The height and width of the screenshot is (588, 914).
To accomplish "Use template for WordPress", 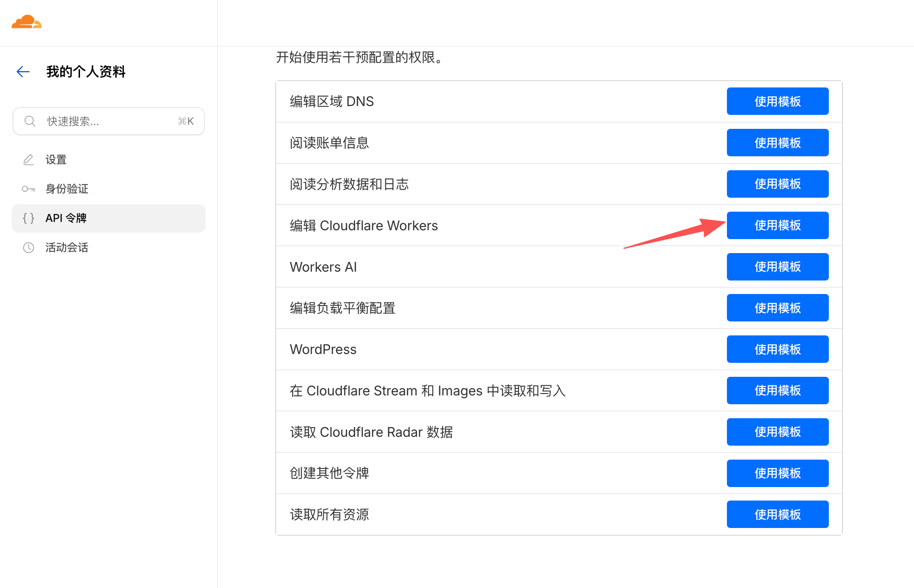I will 777,349.
